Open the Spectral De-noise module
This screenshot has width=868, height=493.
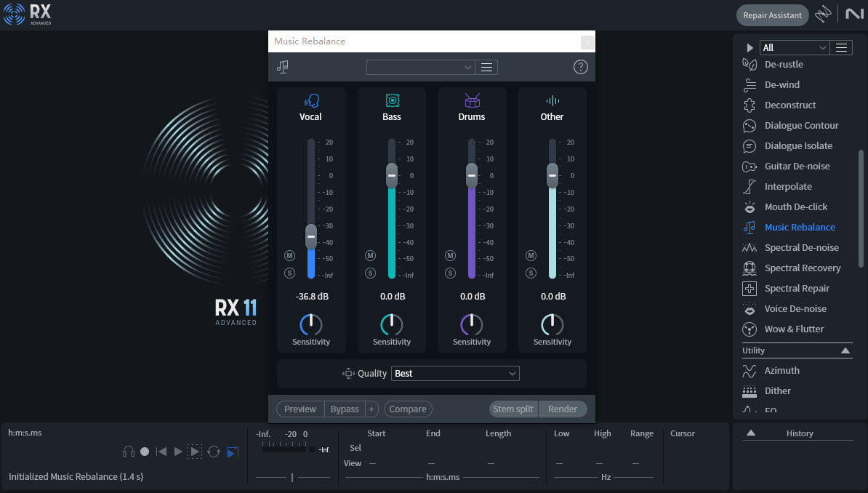(x=792, y=248)
